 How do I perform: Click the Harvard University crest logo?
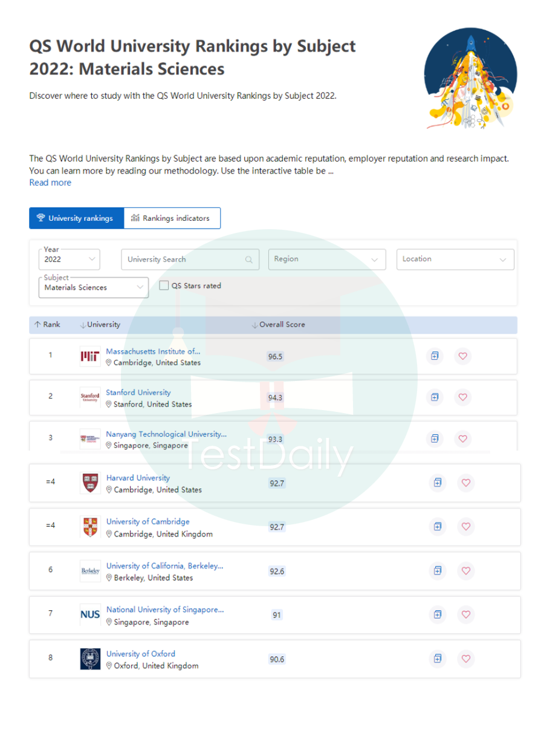pyautogui.click(x=90, y=483)
